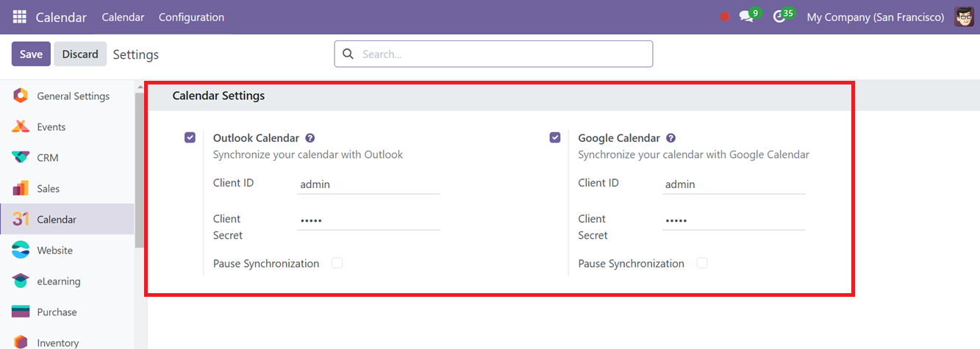Click the red recording indicator dot

point(725,17)
